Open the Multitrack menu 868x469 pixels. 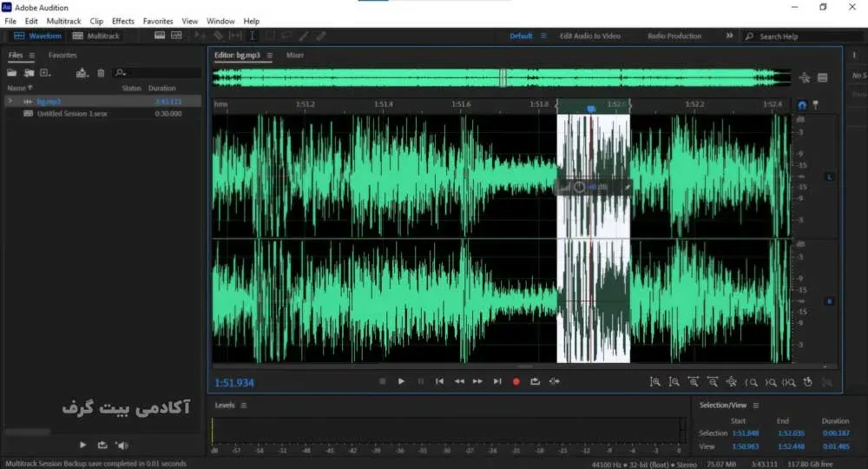coord(63,21)
